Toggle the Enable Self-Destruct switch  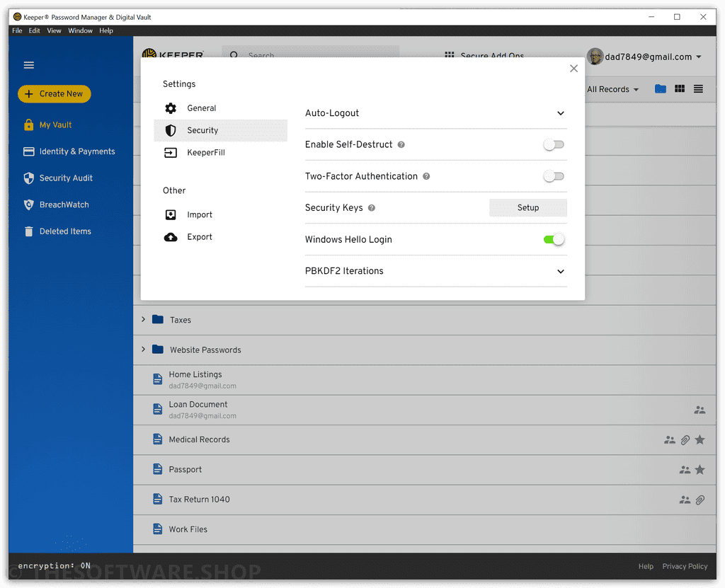pyautogui.click(x=554, y=144)
